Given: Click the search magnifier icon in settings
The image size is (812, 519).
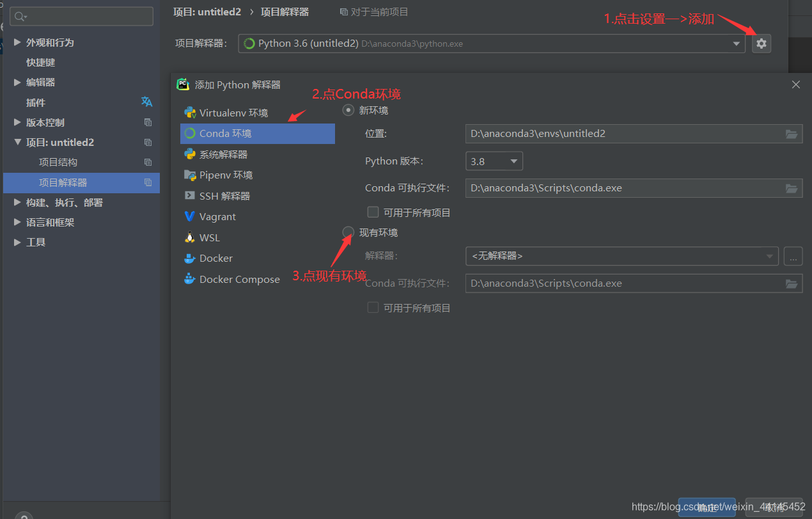Looking at the screenshot, I should [x=20, y=17].
